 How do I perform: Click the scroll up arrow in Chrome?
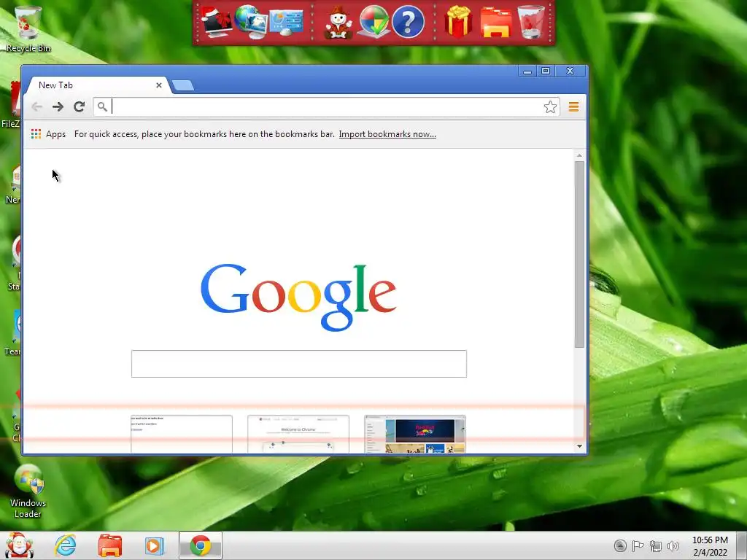pos(579,156)
